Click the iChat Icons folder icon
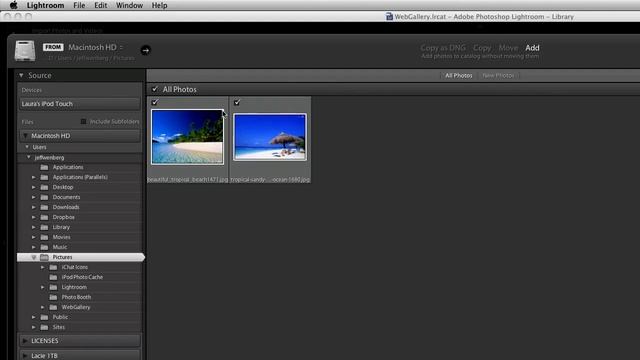 click(53, 267)
